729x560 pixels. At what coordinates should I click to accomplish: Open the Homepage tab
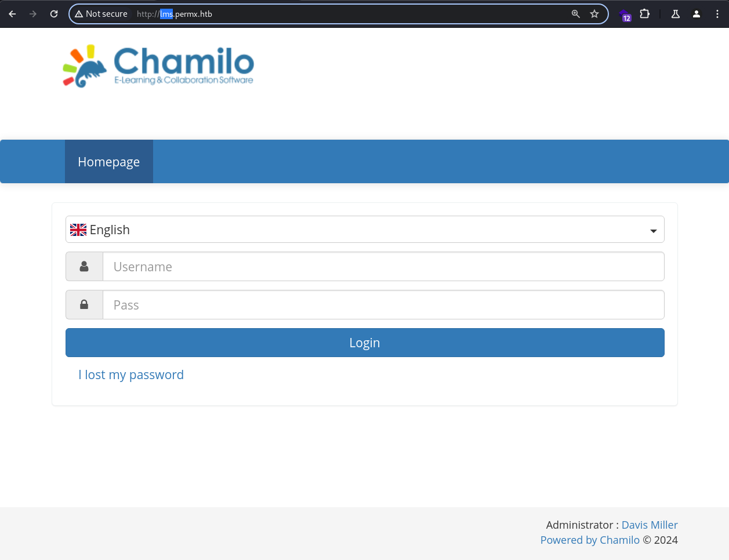point(109,162)
